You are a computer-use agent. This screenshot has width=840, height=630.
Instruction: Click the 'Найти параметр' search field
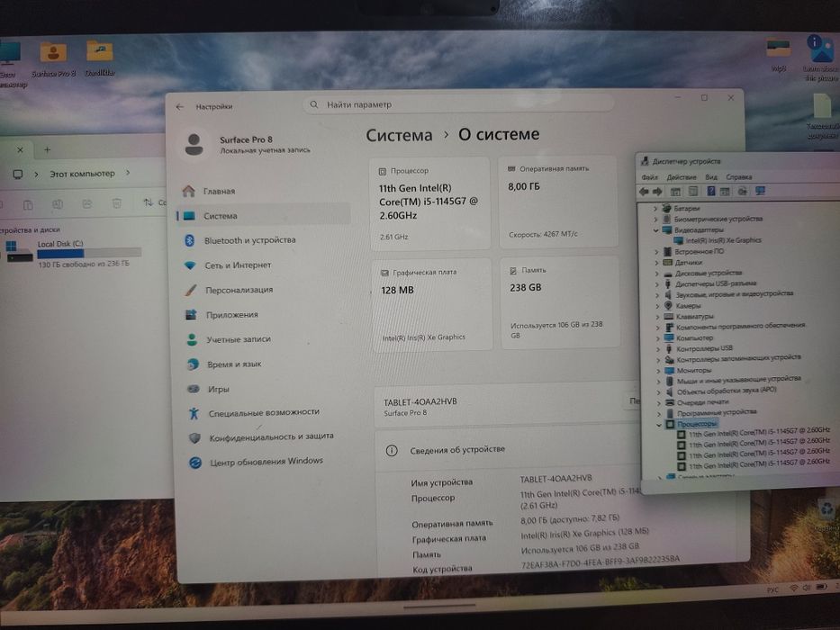pyautogui.click(x=458, y=104)
